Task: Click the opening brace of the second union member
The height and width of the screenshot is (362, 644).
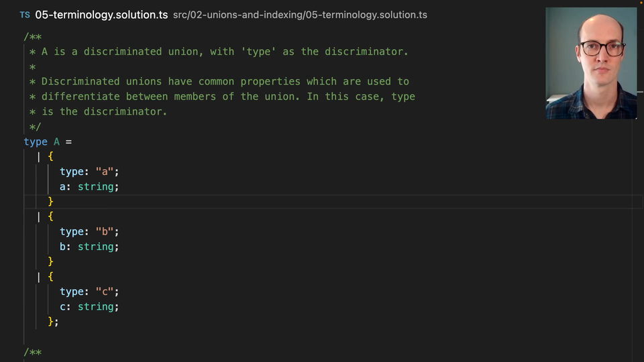Action: click(x=51, y=217)
